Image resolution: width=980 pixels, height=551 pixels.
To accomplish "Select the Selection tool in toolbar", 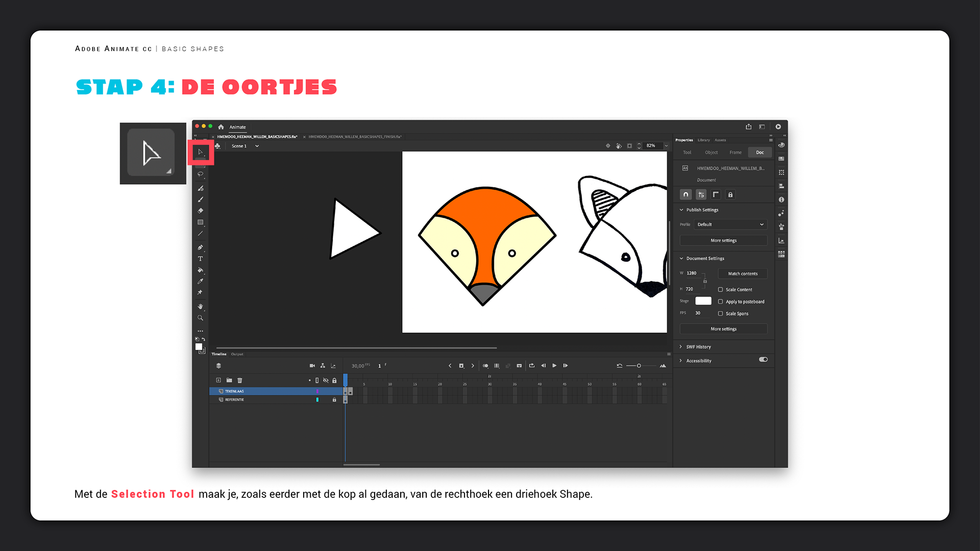I will pyautogui.click(x=201, y=152).
